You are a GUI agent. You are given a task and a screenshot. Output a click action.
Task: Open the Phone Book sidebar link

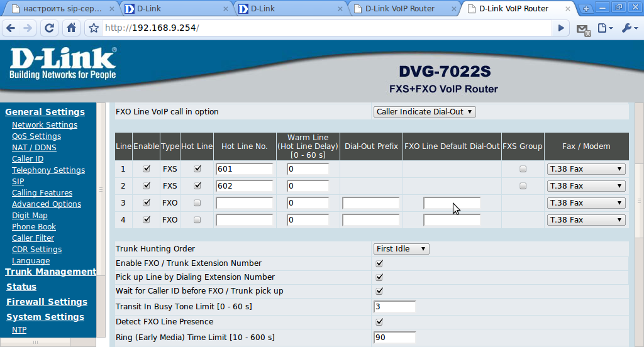click(x=34, y=227)
